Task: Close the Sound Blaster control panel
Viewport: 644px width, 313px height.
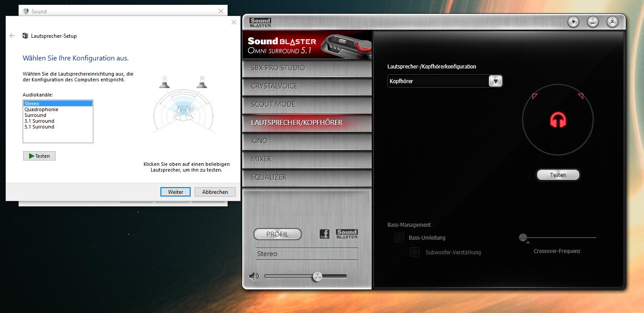Action: (x=612, y=21)
